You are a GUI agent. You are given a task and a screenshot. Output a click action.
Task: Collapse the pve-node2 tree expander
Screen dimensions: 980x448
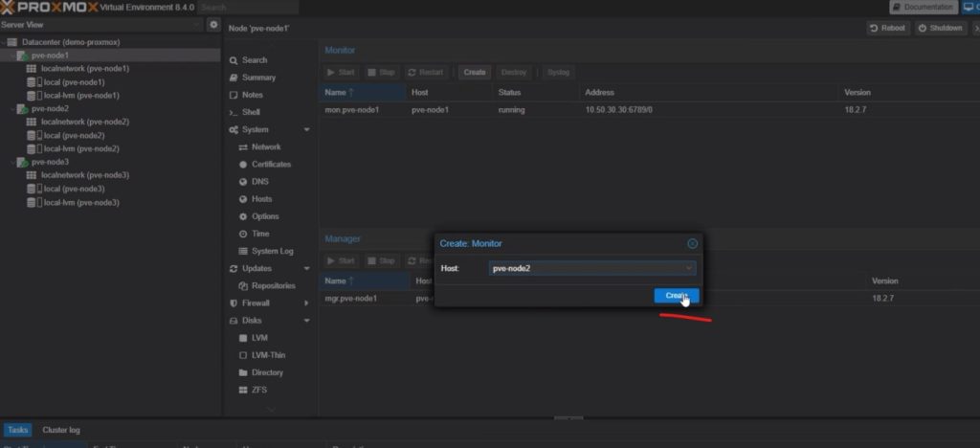pos(13,109)
